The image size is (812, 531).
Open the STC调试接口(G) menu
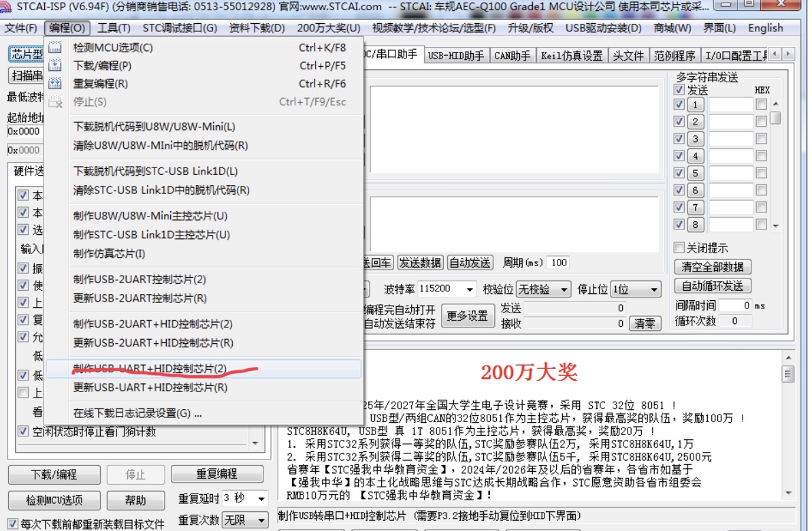click(x=180, y=28)
